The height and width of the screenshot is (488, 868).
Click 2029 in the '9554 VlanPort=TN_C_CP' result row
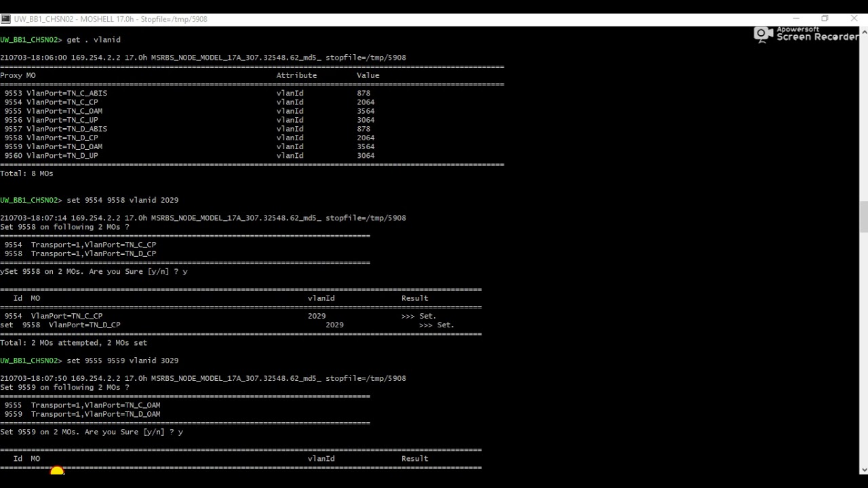(317, 316)
